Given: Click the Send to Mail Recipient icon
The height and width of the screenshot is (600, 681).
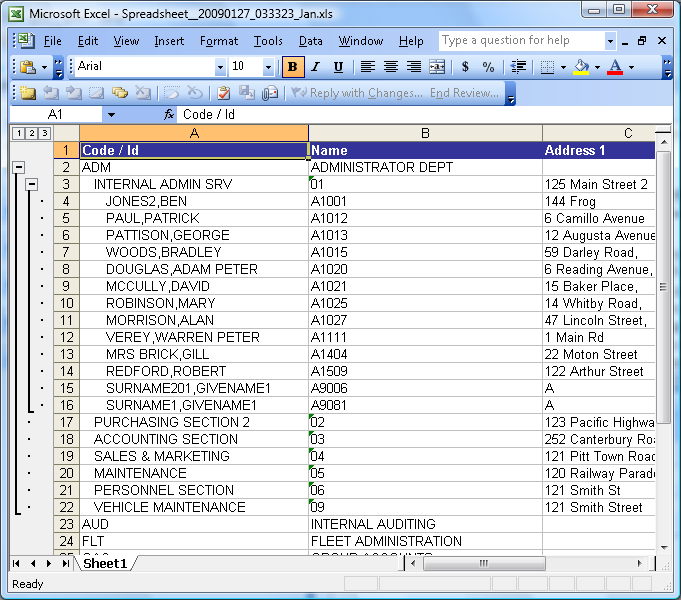Looking at the screenshot, I should tap(270, 93).
